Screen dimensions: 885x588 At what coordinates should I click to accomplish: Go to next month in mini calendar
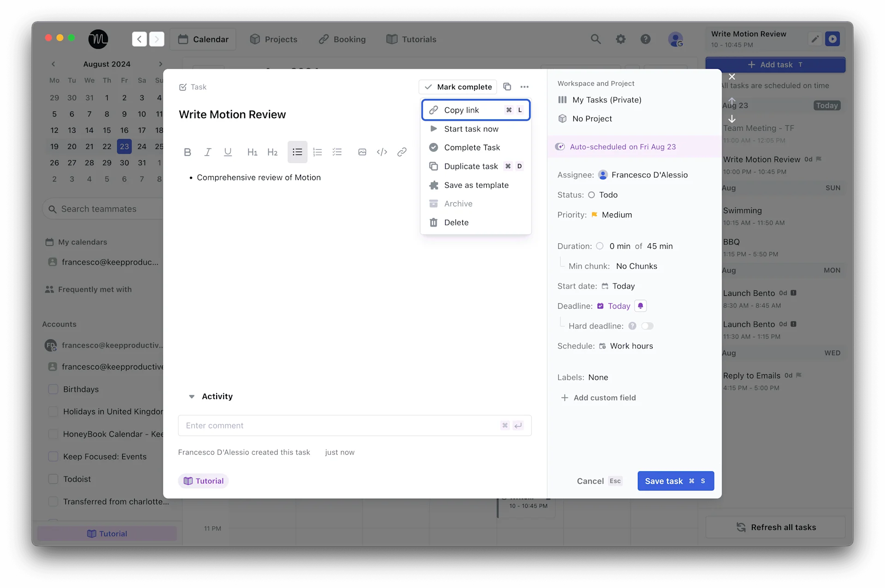pyautogui.click(x=160, y=64)
